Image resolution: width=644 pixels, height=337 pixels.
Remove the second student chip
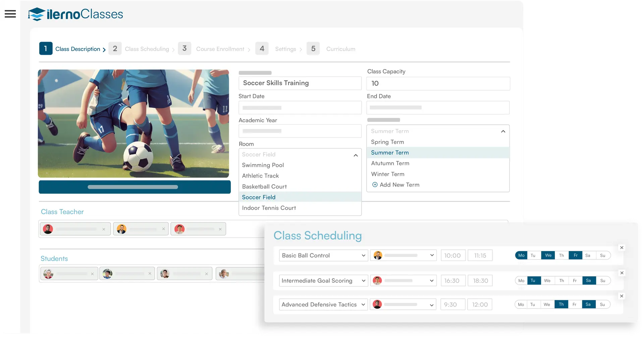coord(150,274)
